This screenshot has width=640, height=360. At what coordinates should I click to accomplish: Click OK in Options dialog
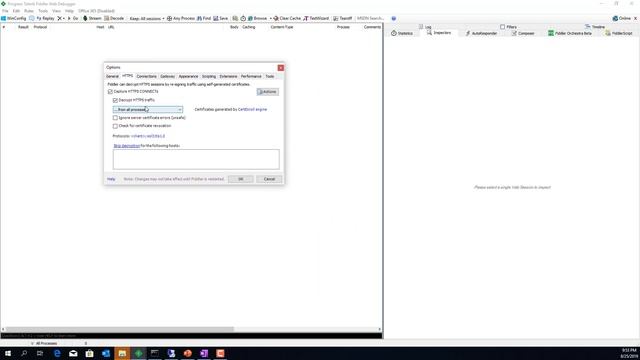tap(240, 179)
